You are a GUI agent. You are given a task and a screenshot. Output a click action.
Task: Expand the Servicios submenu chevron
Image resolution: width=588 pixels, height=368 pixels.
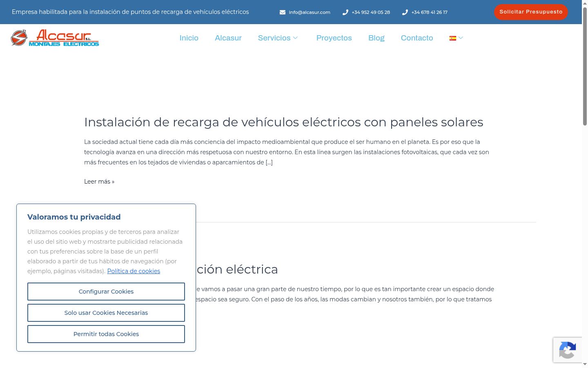pos(296,38)
